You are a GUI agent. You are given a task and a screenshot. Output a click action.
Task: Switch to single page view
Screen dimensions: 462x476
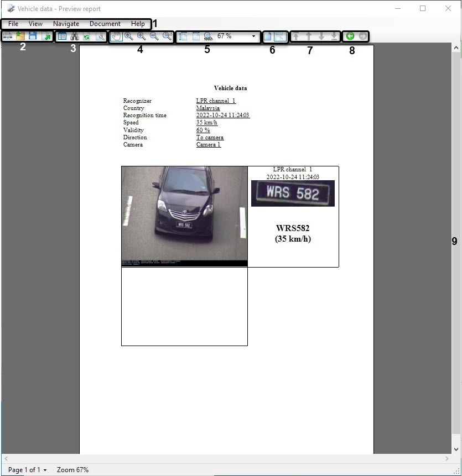(267, 36)
